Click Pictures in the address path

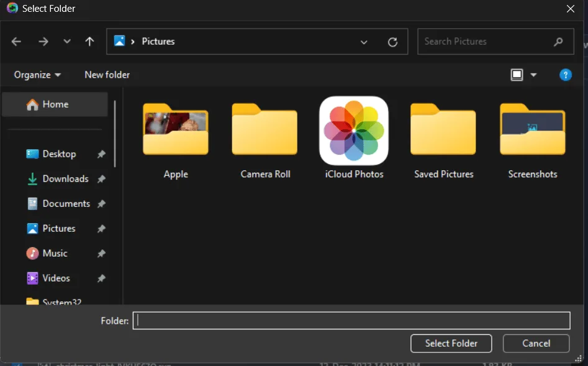coord(158,41)
